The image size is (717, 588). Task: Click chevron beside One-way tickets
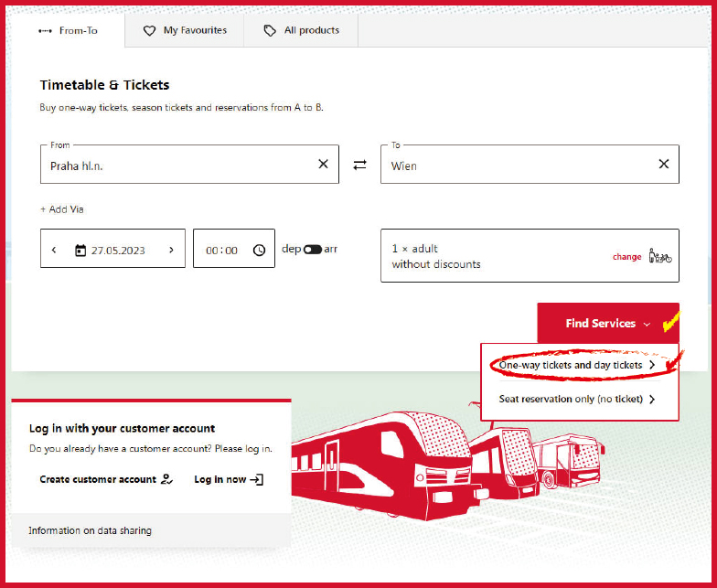click(652, 365)
